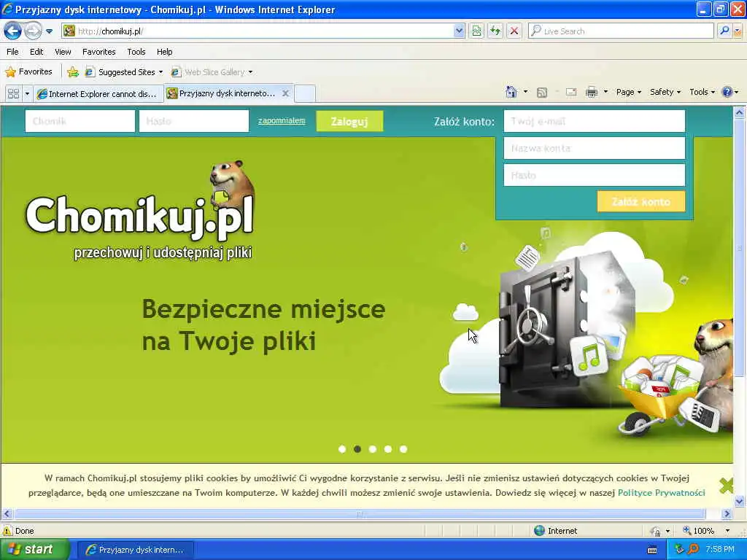Open Web Slice Gallery dropdown
The width and height of the screenshot is (747, 560).
point(212,72)
